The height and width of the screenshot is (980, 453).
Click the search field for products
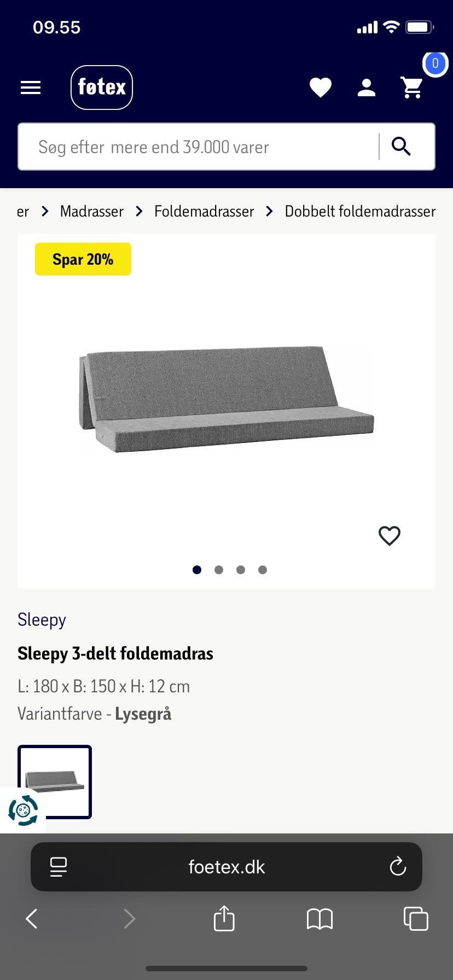coord(197,147)
